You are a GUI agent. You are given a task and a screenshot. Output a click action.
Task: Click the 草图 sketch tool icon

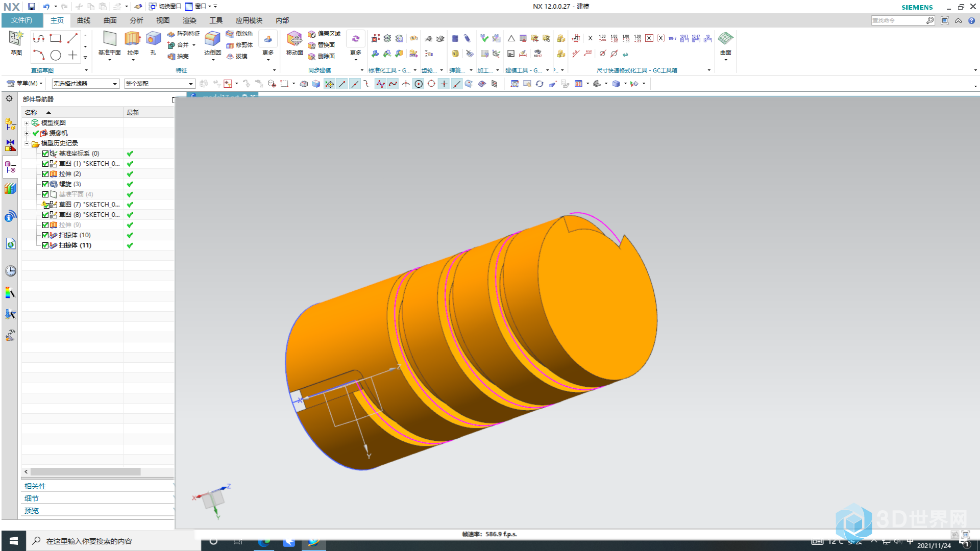click(x=16, y=38)
